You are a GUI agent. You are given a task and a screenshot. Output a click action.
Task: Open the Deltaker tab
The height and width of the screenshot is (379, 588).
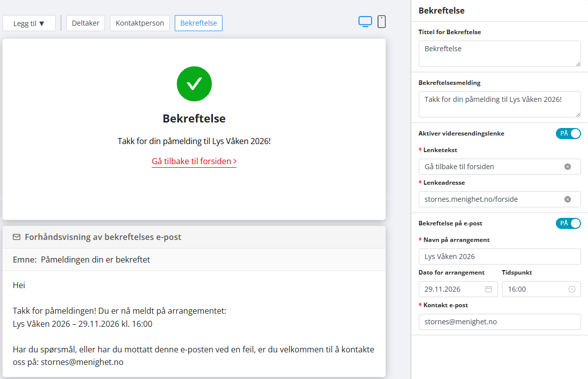click(85, 23)
